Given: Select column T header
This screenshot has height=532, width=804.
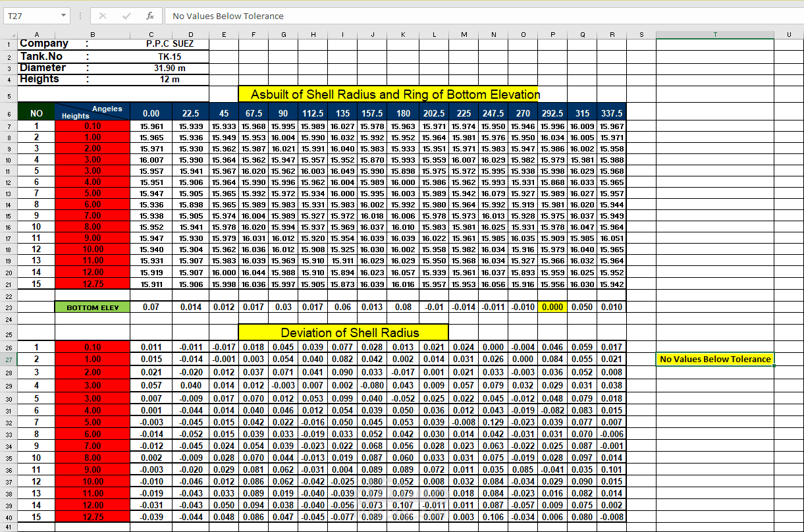Looking at the screenshot, I should (x=715, y=34).
